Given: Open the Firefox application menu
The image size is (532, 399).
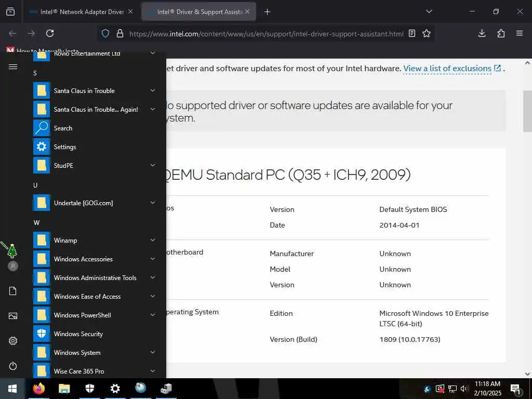Looking at the screenshot, I should pyautogui.click(x=520, y=33).
